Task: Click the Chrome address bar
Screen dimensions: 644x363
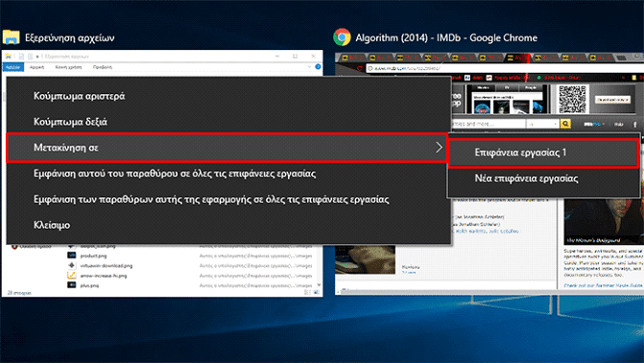Action: [505, 68]
